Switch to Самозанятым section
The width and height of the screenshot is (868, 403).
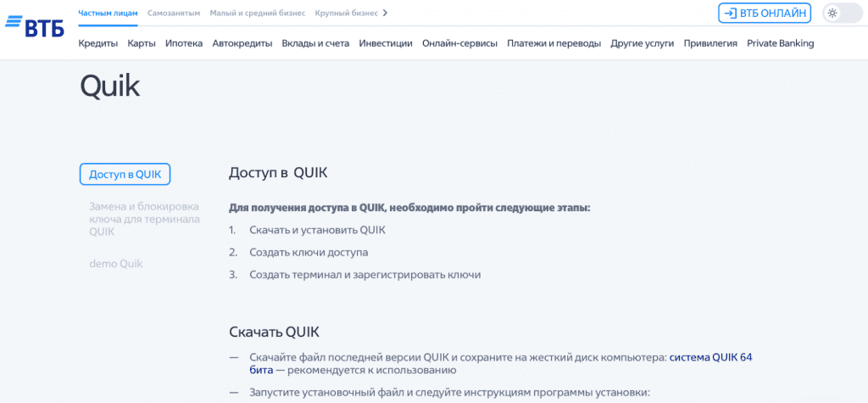(174, 14)
